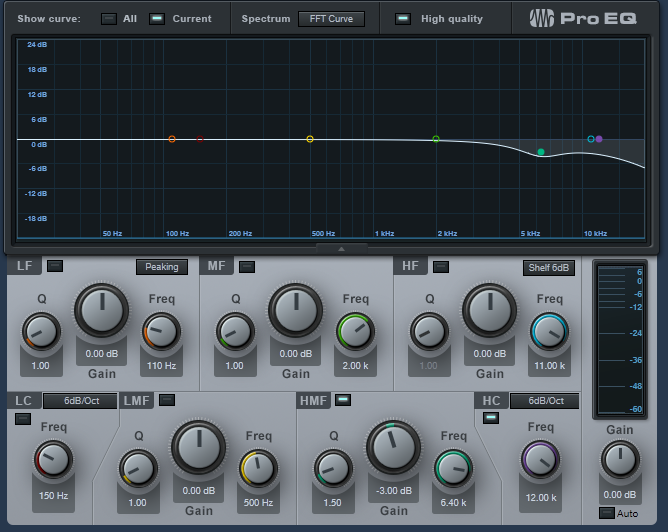Image resolution: width=668 pixels, height=532 pixels.
Task: Select the teal HMF band node
Action: [541, 152]
